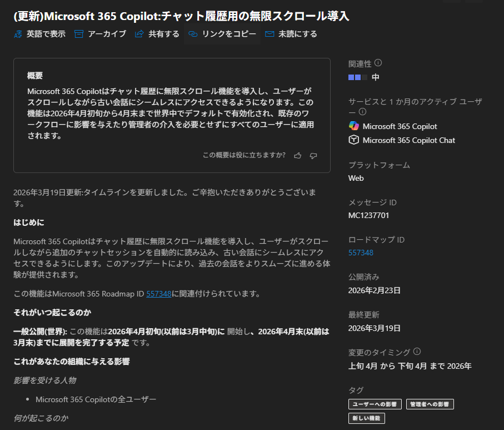The width and height of the screenshot is (504, 430).
Task: Open the 557348 link under ロードマップ ID
Action: pos(361,253)
